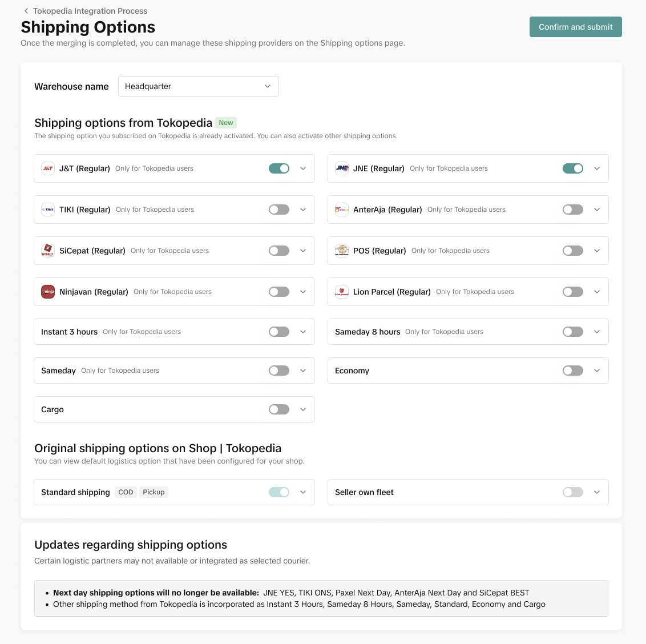
Task: Go back to Tokopedia Integration Process
Action: click(x=26, y=11)
